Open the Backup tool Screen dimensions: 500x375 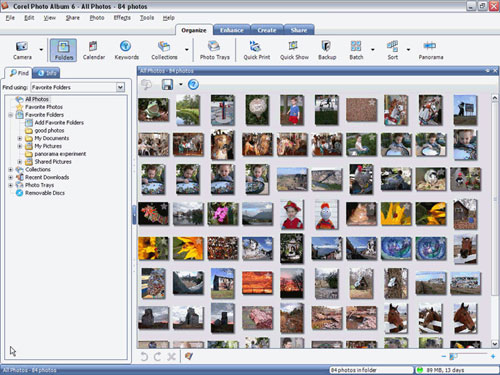tap(327, 50)
